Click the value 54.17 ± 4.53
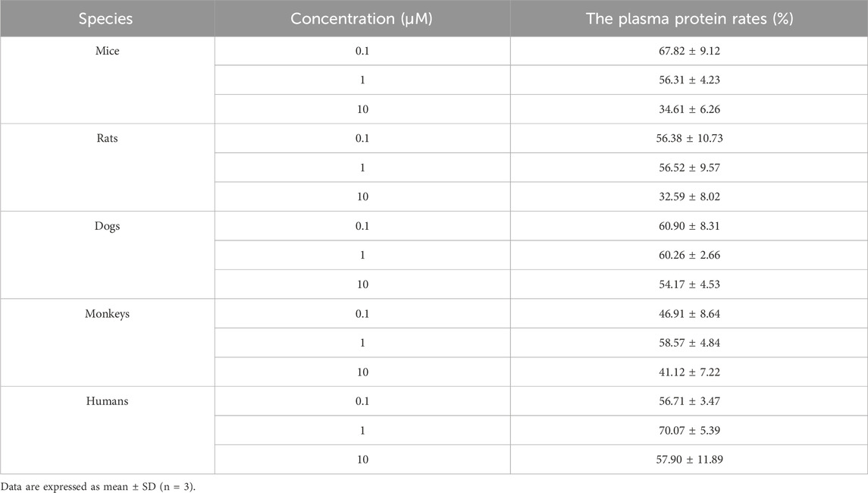The image size is (868, 493). click(689, 284)
